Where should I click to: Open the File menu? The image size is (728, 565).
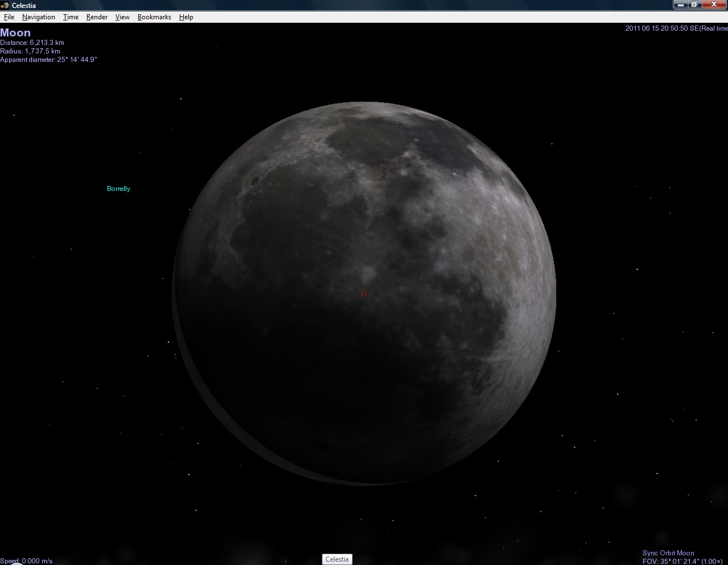pyautogui.click(x=9, y=17)
